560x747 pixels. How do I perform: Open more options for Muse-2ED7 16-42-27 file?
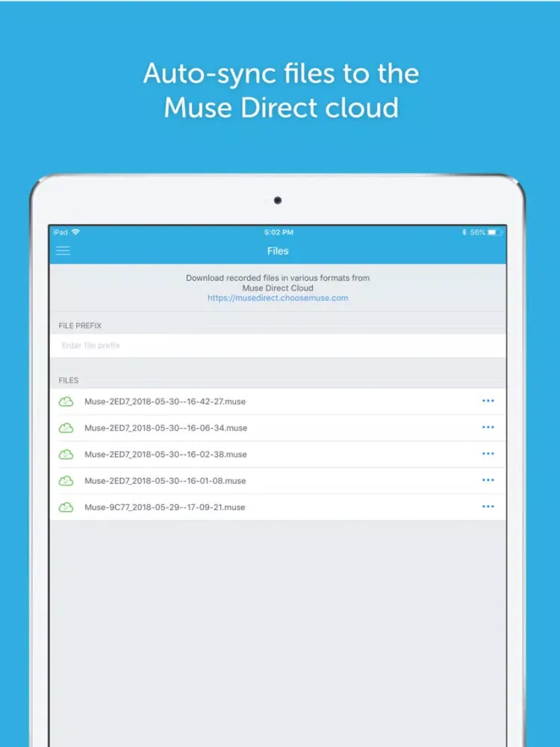(x=488, y=401)
